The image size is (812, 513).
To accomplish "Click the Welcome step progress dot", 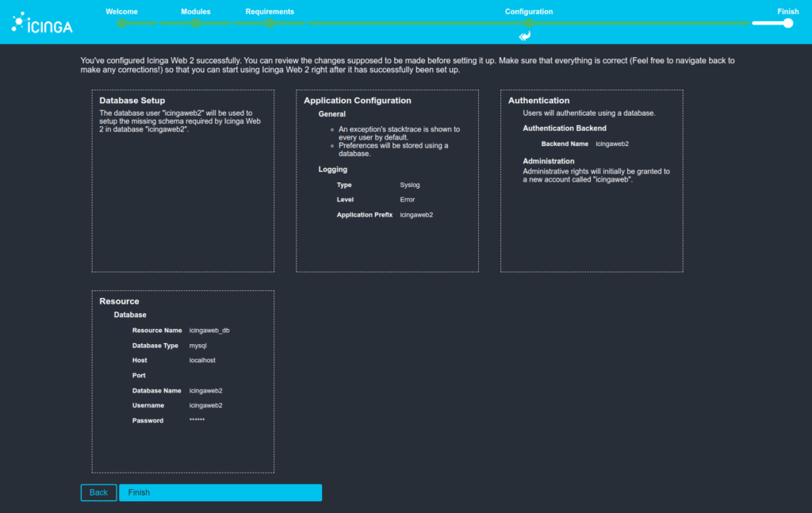I will [121, 23].
